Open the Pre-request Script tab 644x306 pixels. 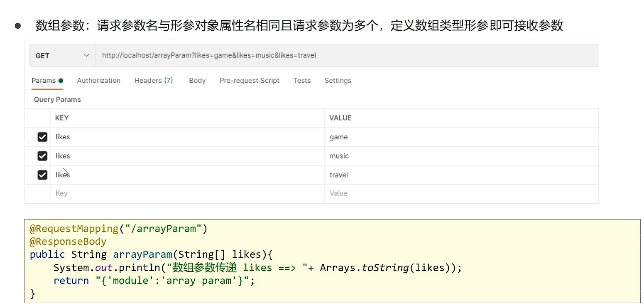pos(250,81)
